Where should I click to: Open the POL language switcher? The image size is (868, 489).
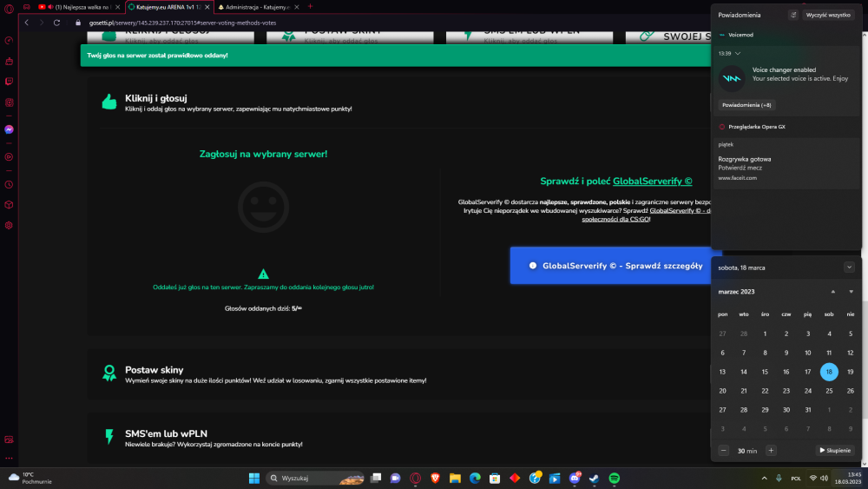tap(796, 478)
